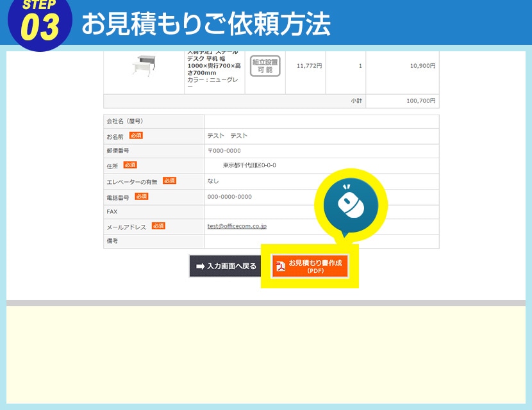Click the 住所 field label
Viewport: 532px width, 410px height.
click(x=112, y=166)
